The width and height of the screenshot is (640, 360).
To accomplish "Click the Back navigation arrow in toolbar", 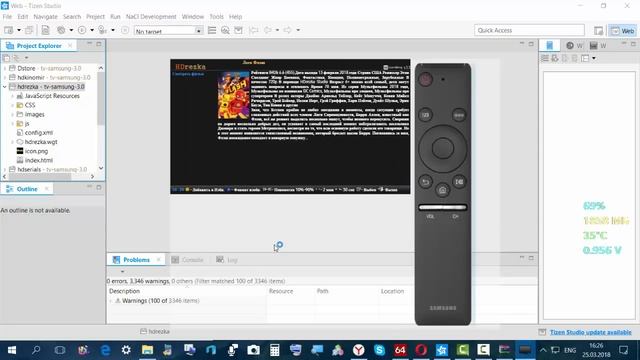I will tap(268, 30).
